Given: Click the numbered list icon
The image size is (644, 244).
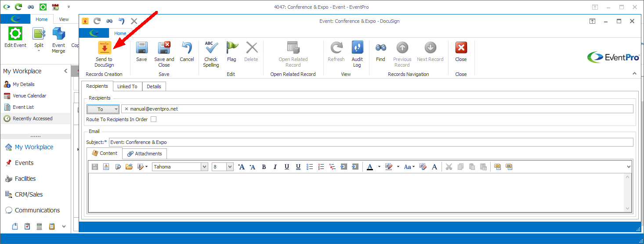Looking at the screenshot, I should click(x=321, y=167).
